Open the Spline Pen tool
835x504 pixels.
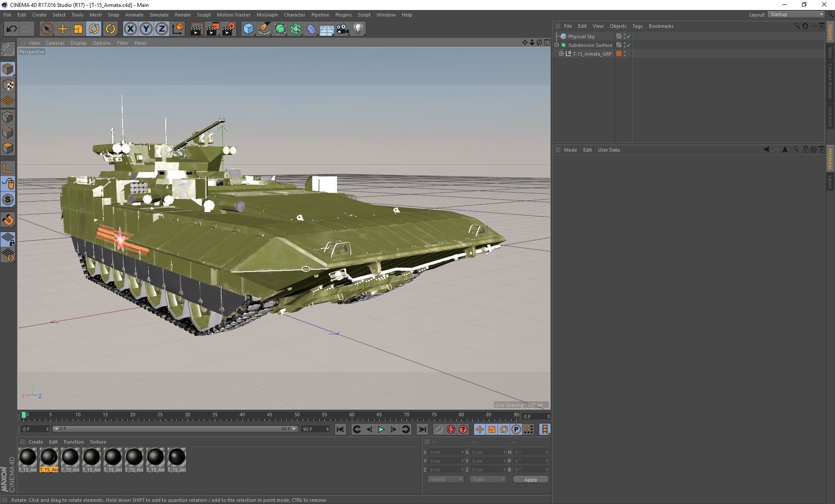point(264,29)
